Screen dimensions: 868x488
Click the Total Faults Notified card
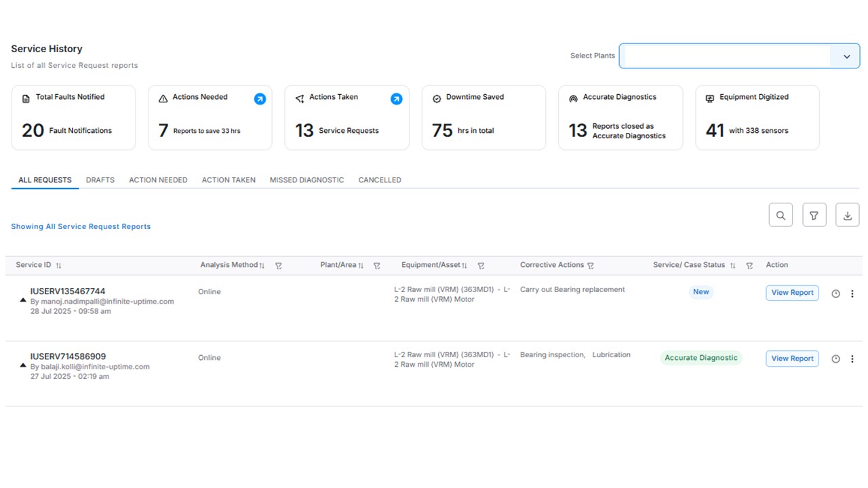coord(73,117)
